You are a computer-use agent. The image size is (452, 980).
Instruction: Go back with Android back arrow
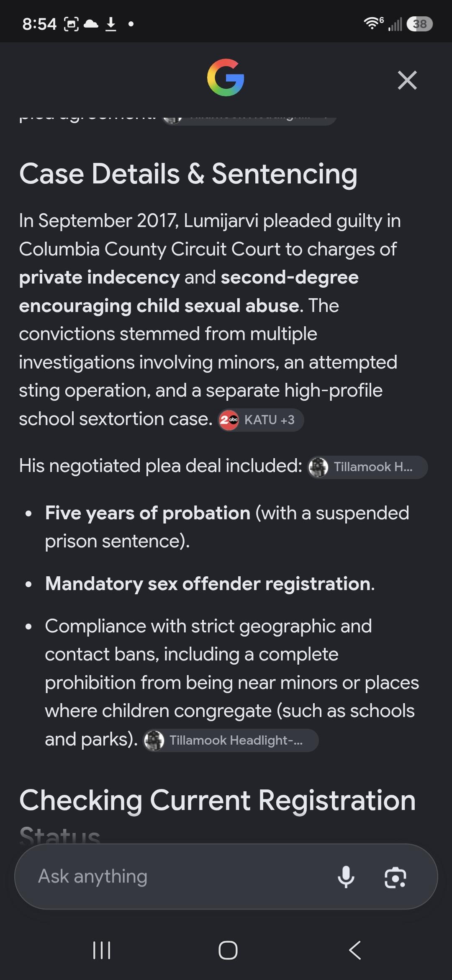(354, 950)
